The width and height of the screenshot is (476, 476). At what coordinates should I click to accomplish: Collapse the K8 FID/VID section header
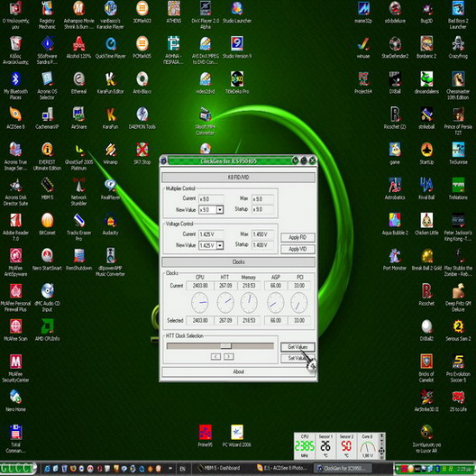point(238,178)
